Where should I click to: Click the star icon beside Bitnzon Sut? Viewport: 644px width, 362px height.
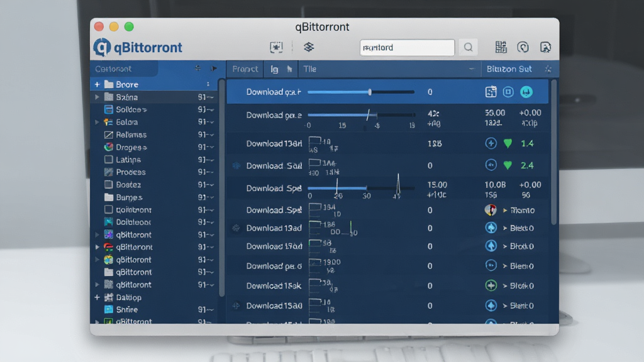548,69
